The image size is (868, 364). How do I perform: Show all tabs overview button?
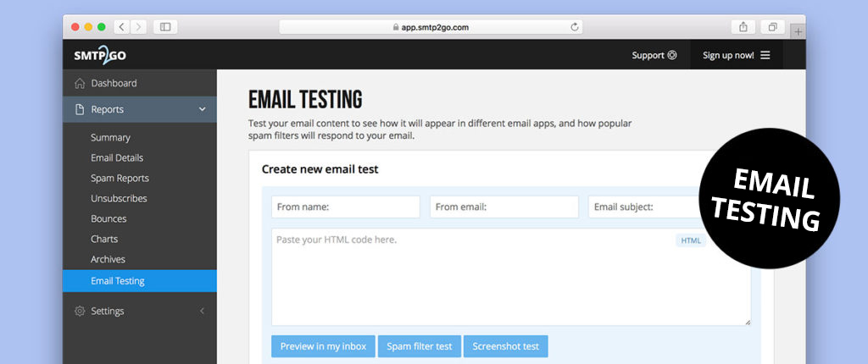(x=773, y=26)
